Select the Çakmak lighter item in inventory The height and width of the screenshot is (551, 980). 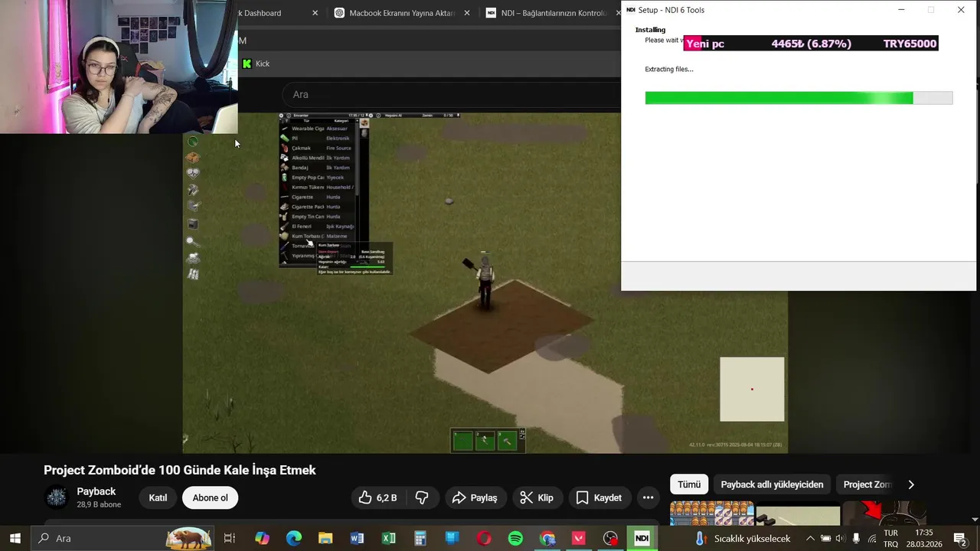pos(318,148)
